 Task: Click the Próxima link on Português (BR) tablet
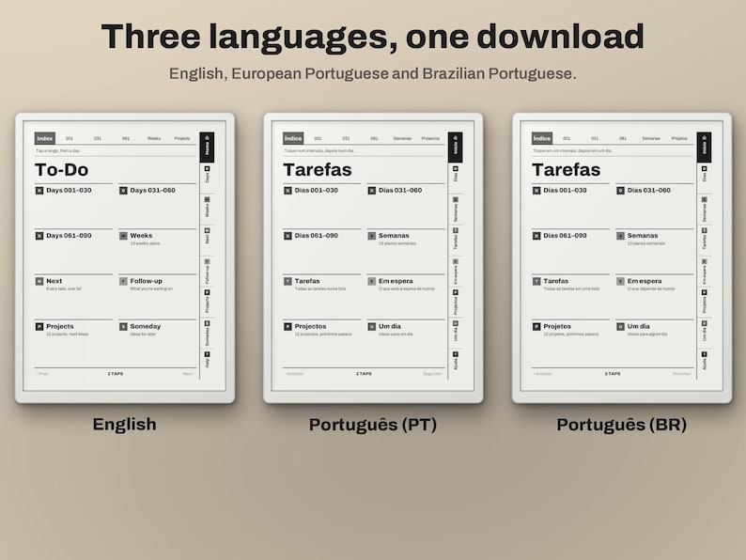pyautogui.click(x=682, y=374)
